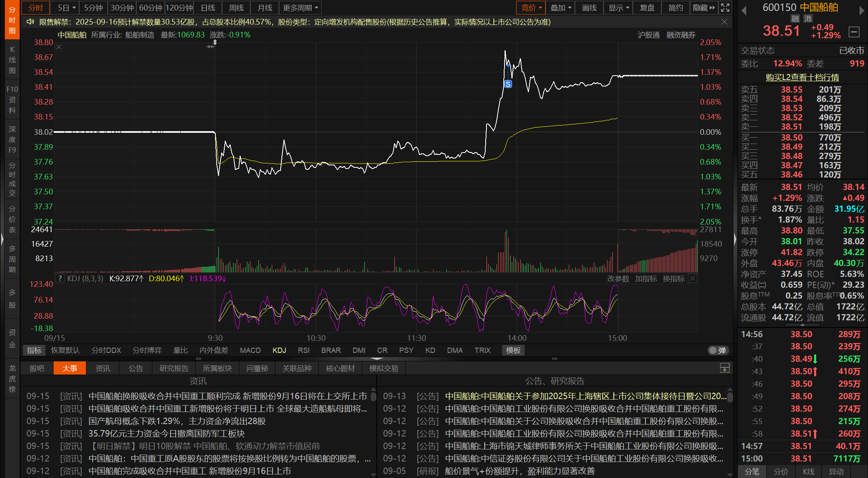Screen dimensions: 868x478
Task: Select MACD indicator
Action: pos(250,350)
